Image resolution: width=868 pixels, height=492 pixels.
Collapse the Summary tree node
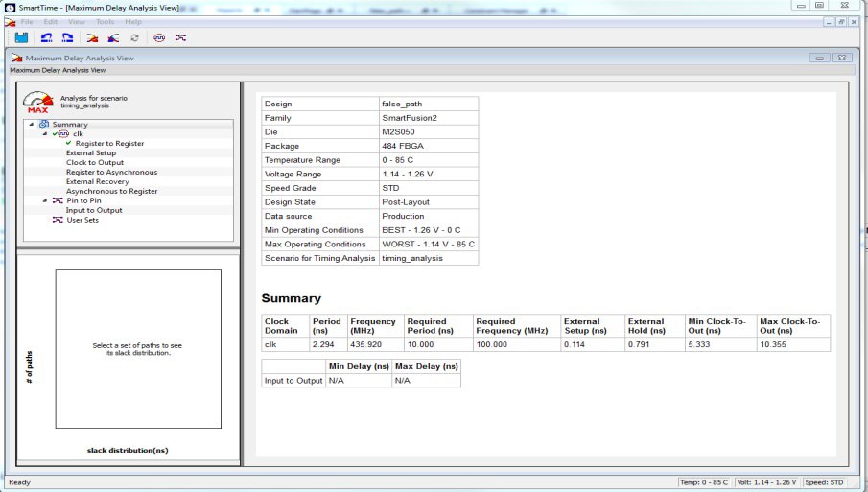tap(31, 125)
